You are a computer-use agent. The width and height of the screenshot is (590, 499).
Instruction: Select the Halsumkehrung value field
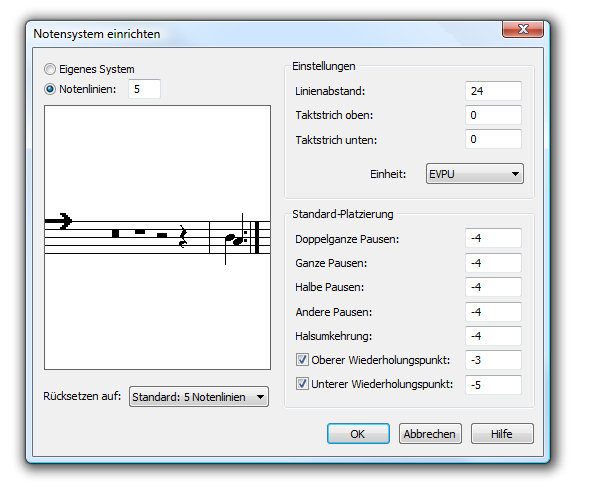(493, 336)
